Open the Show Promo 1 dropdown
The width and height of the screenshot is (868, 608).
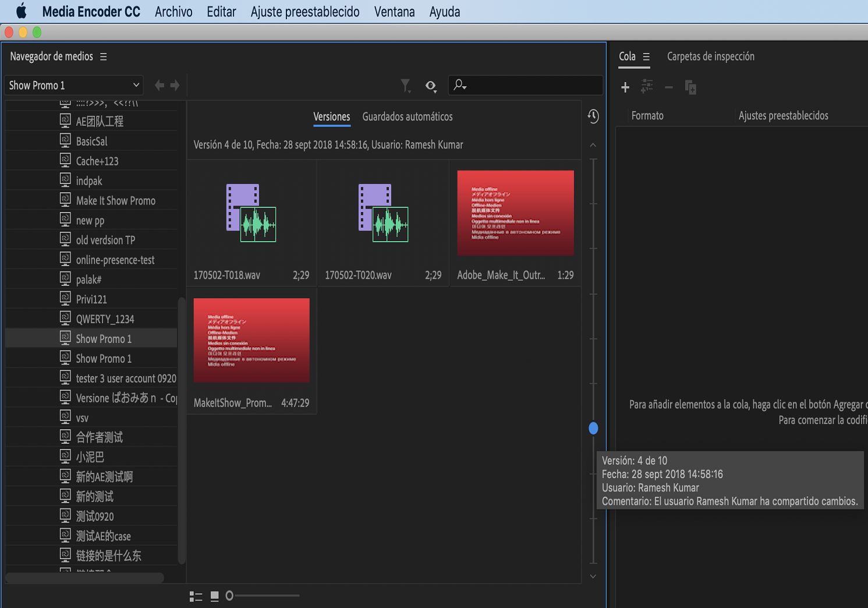73,85
